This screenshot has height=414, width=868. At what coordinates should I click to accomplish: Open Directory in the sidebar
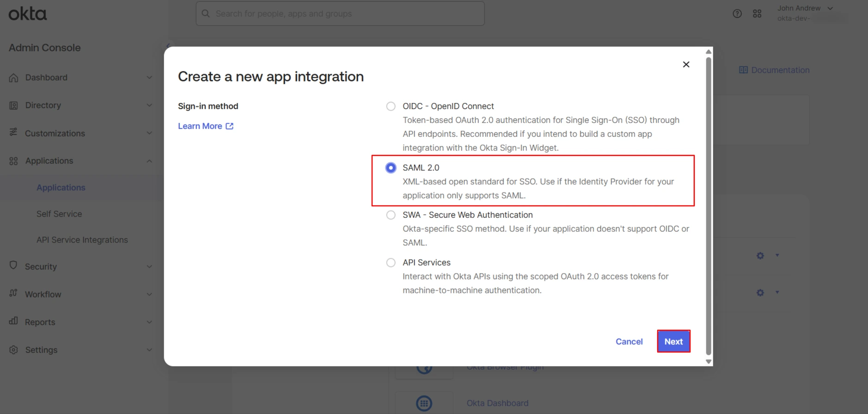(43, 105)
